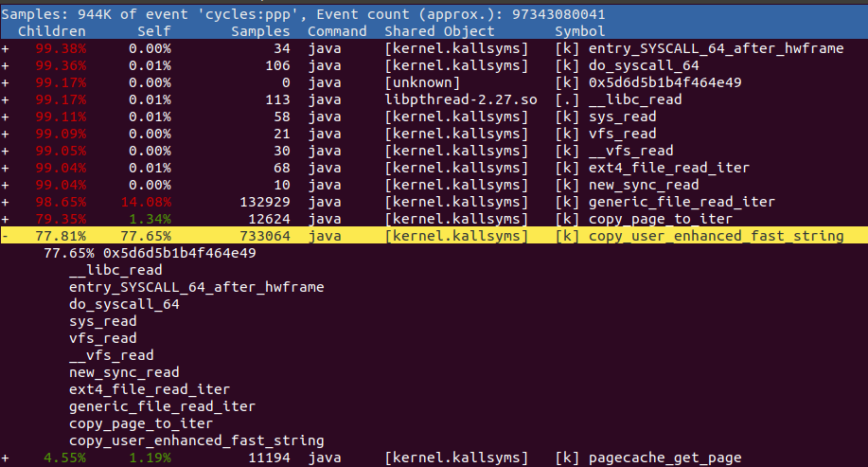Click __libc_read in the expanded callchain
Viewport: 868px width, 467px height.
115,270
